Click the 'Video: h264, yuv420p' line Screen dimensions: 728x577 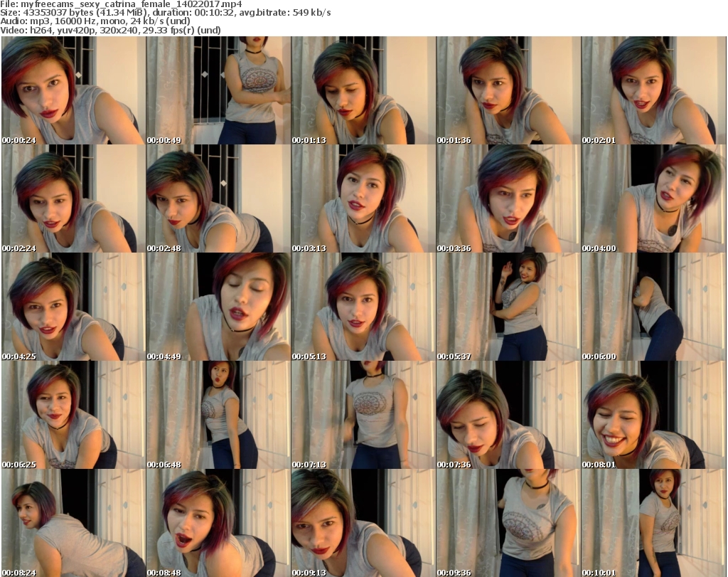(x=110, y=30)
